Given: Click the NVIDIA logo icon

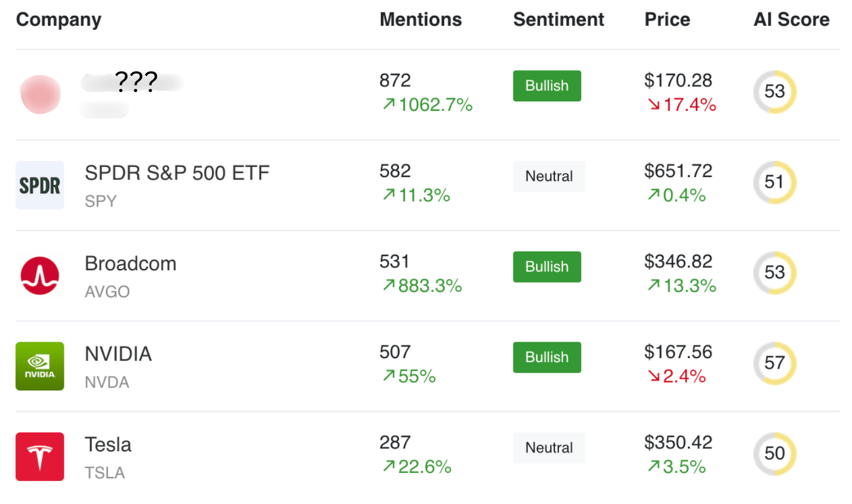Looking at the screenshot, I should [40, 366].
